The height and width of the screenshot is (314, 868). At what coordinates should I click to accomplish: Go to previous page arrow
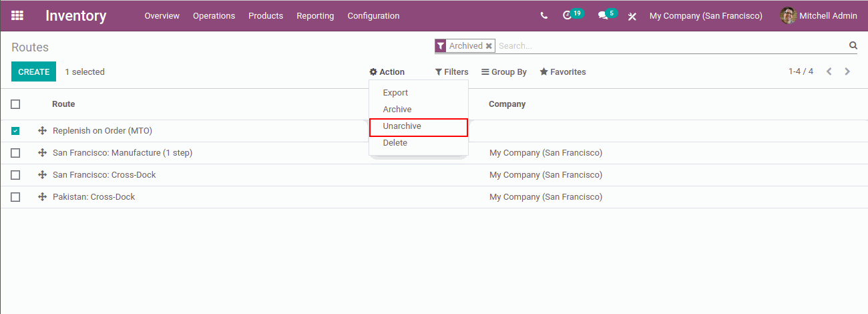coord(829,71)
